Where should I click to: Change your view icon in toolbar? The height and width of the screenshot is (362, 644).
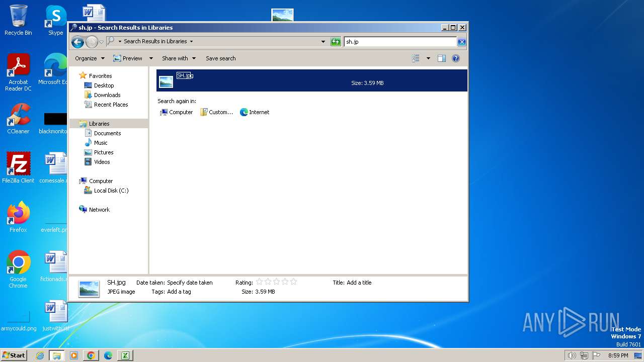click(416, 58)
